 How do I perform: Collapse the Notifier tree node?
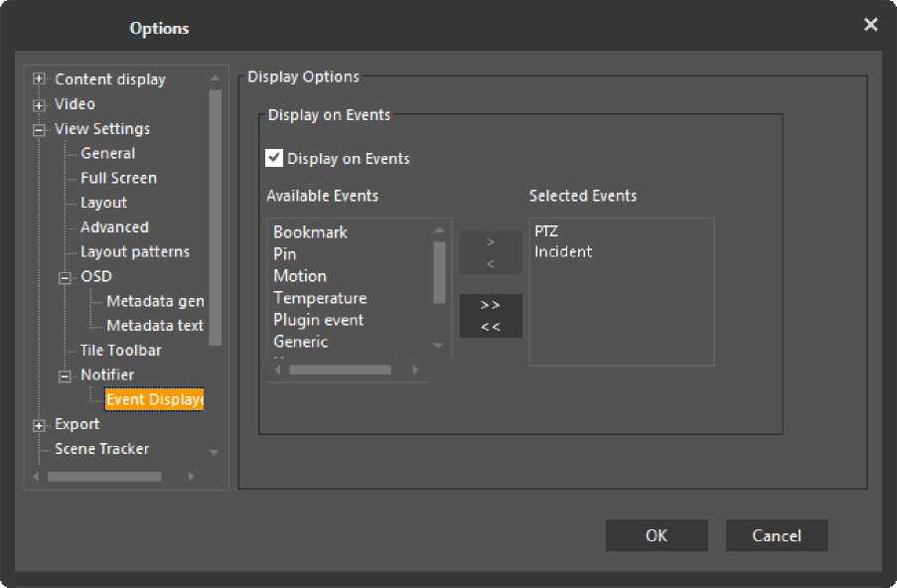tap(66, 375)
